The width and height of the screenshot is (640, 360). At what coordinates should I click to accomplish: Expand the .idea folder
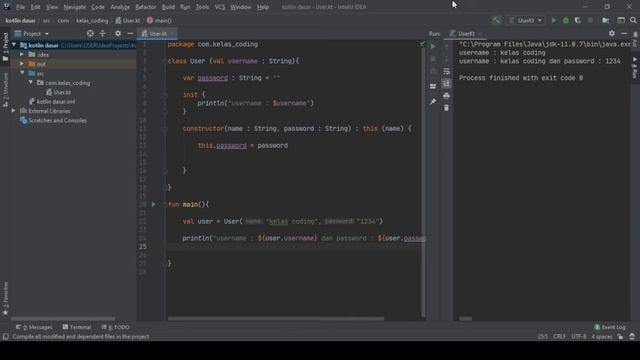(22, 54)
